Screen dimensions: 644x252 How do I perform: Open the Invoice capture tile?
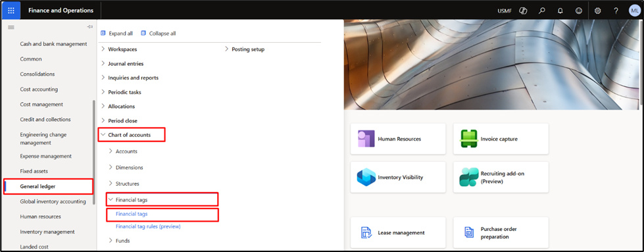tap(501, 139)
